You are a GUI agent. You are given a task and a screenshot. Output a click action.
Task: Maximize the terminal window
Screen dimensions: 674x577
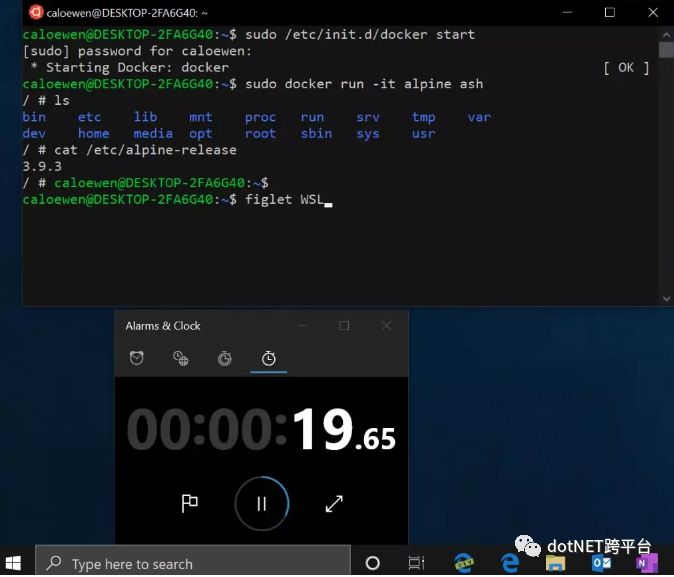pyautogui.click(x=610, y=12)
